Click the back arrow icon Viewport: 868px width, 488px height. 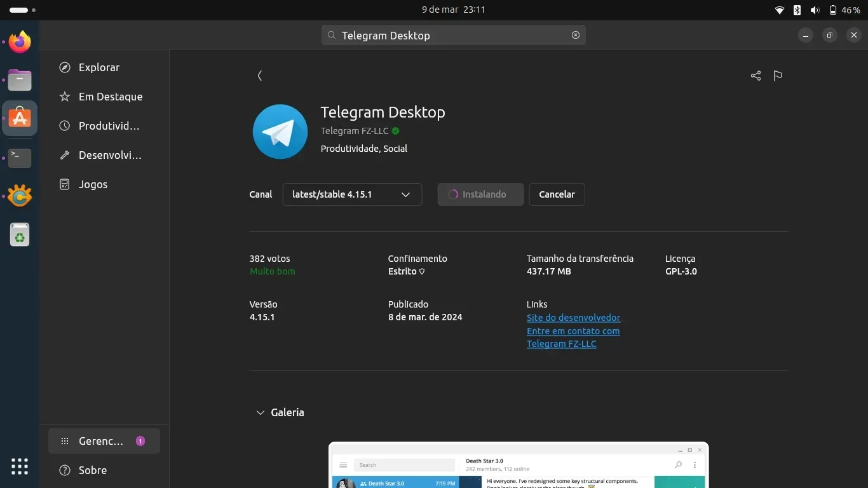(x=260, y=76)
